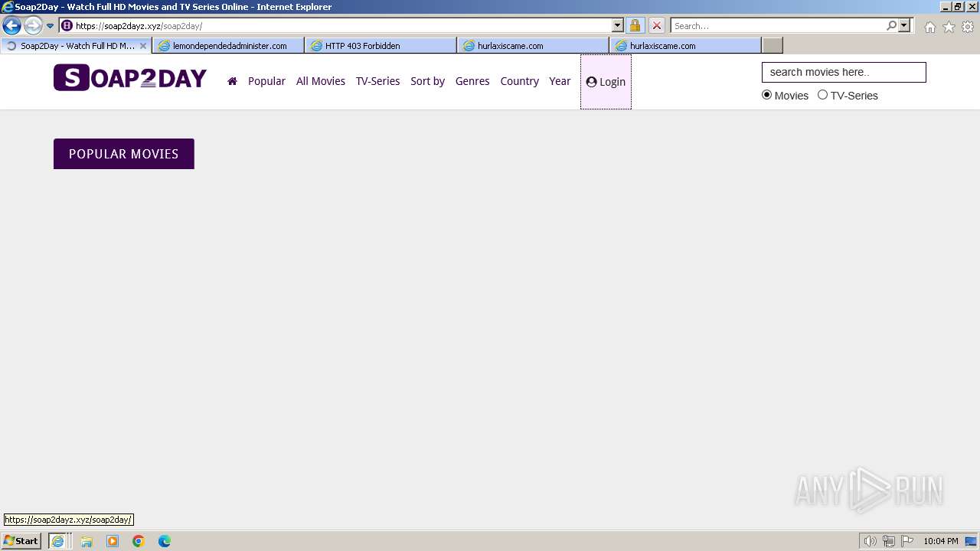This screenshot has width=980, height=551.
Task: Click the taskbar clock showing 10:04 PM
Action: pyautogui.click(x=941, y=541)
